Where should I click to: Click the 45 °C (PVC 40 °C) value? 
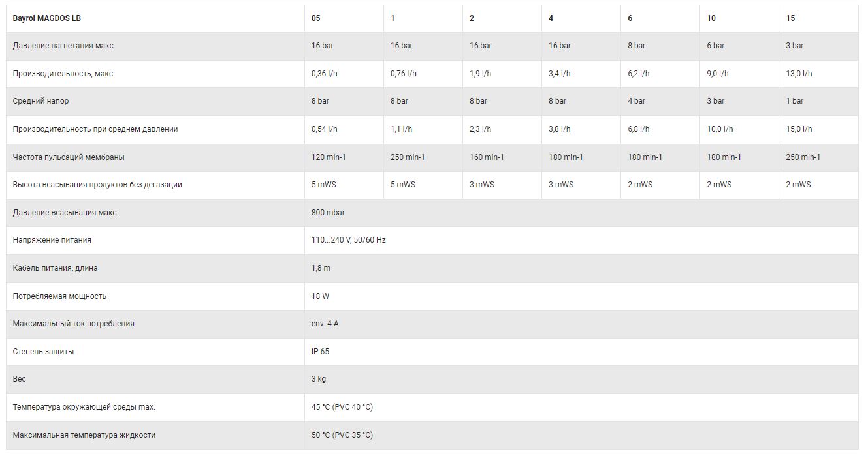(342, 407)
